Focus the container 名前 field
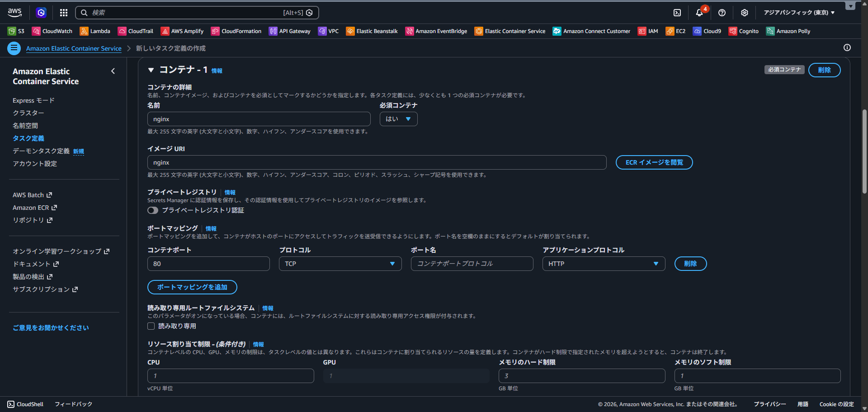 pyautogui.click(x=259, y=119)
